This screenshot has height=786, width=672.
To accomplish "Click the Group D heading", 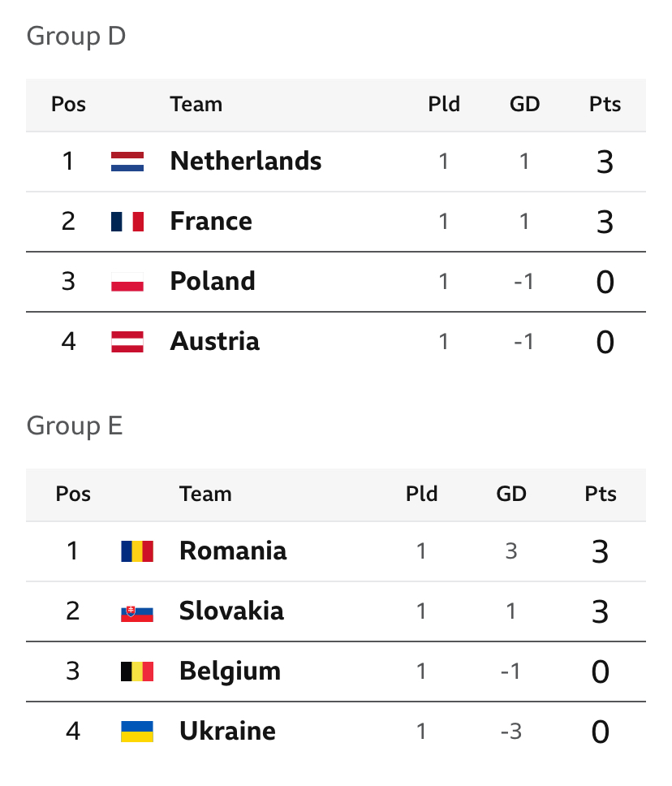I will coord(76,37).
